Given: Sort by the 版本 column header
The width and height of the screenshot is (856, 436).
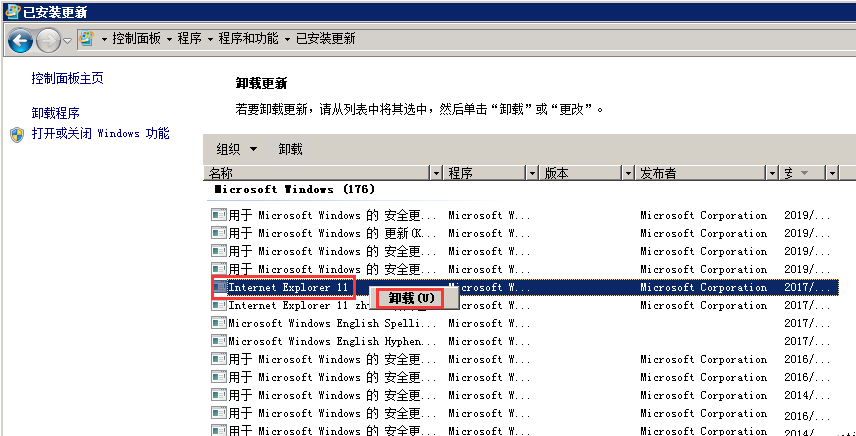Looking at the screenshot, I should 582,174.
